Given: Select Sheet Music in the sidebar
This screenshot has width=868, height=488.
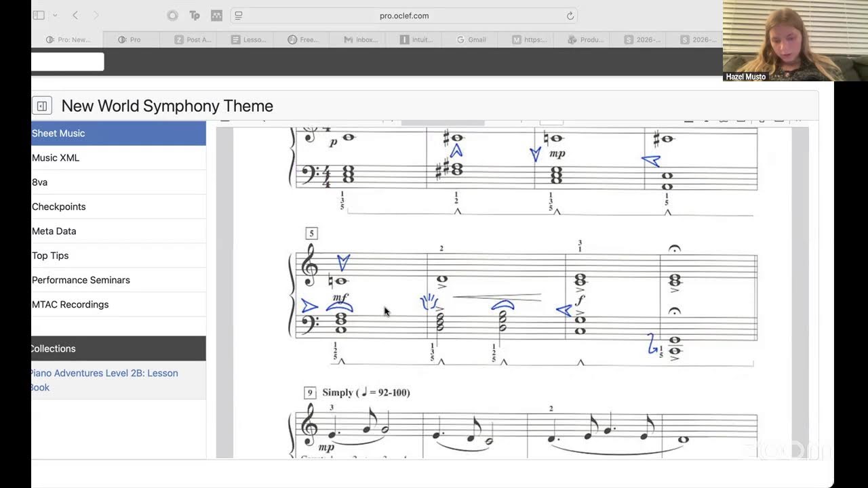Looking at the screenshot, I should (119, 133).
